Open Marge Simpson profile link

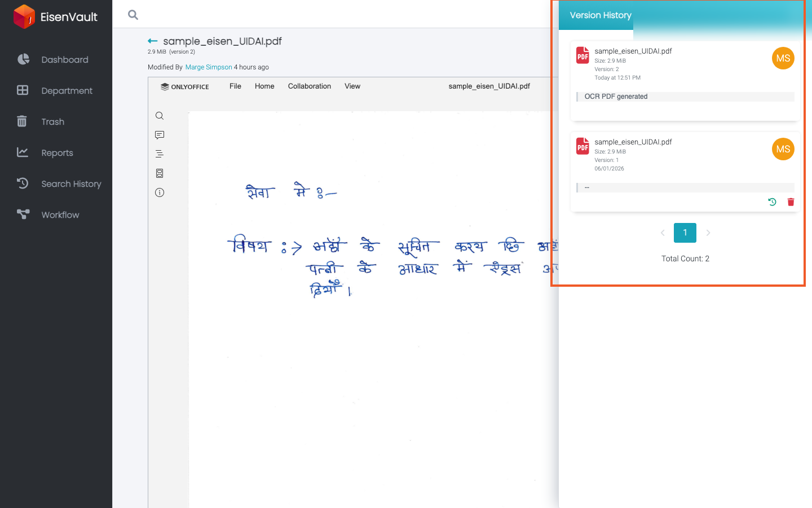(209, 67)
